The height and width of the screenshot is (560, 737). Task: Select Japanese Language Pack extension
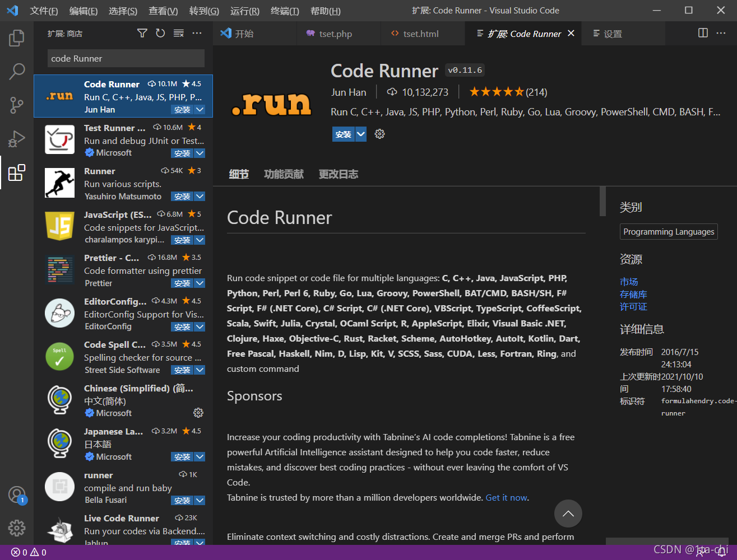point(123,444)
